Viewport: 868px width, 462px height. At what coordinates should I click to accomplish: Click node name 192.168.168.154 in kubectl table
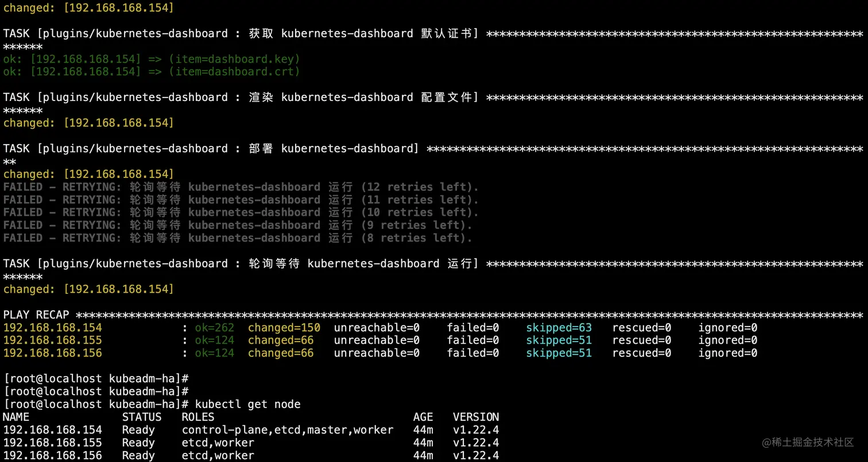pyautogui.click(x=53, y=430)
